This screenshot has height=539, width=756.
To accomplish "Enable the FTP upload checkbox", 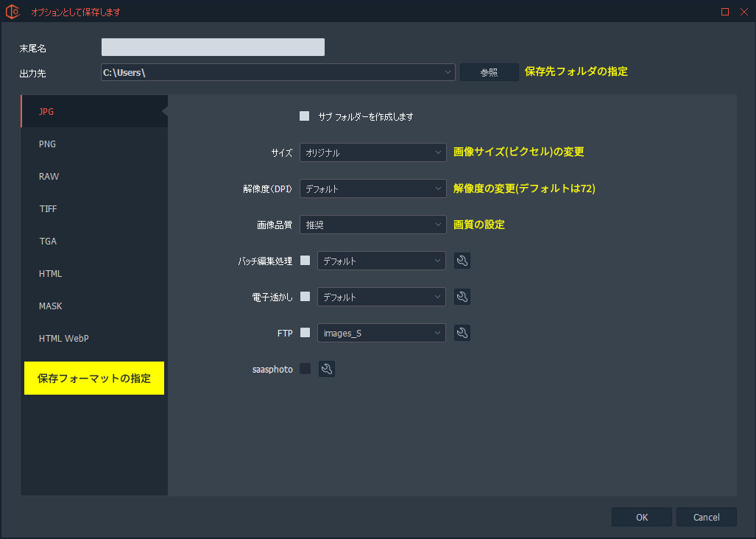I will click(305, 333).
